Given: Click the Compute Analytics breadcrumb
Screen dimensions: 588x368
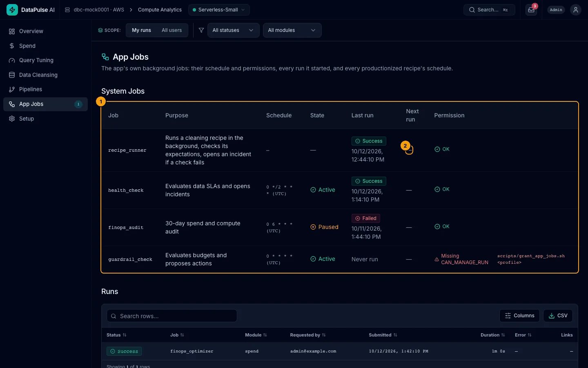Looking at the screenshot, I should pyautogui.click(x=160, y=10).
